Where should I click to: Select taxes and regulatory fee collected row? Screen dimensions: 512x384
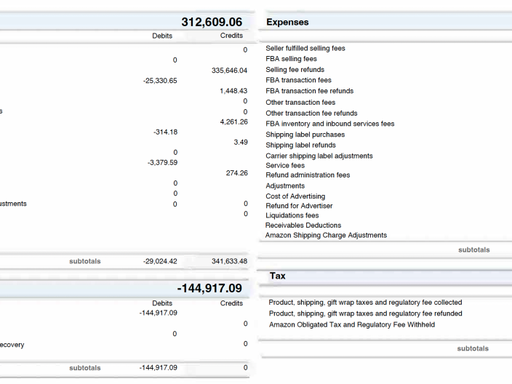pos(365,302)
